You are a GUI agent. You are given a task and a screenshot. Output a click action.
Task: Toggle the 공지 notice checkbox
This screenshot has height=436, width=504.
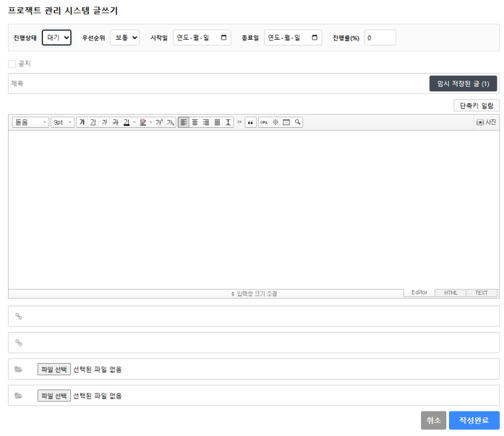pos(12,64)
